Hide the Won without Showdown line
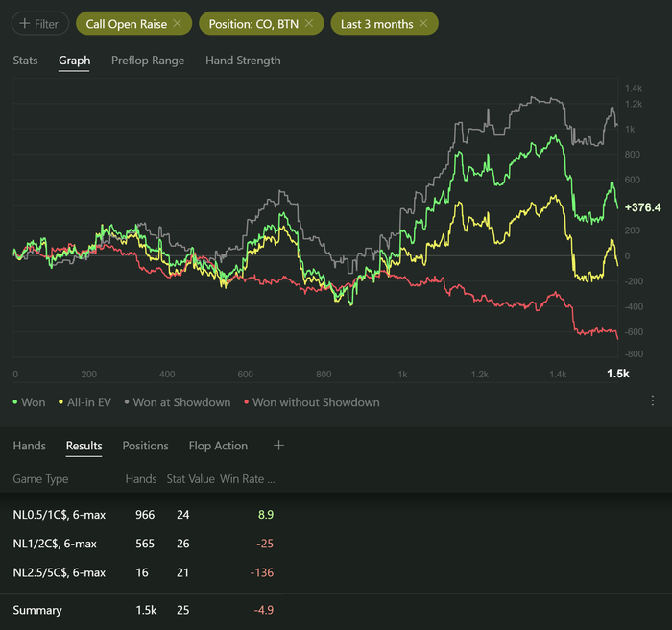 (x=311, y=402)
